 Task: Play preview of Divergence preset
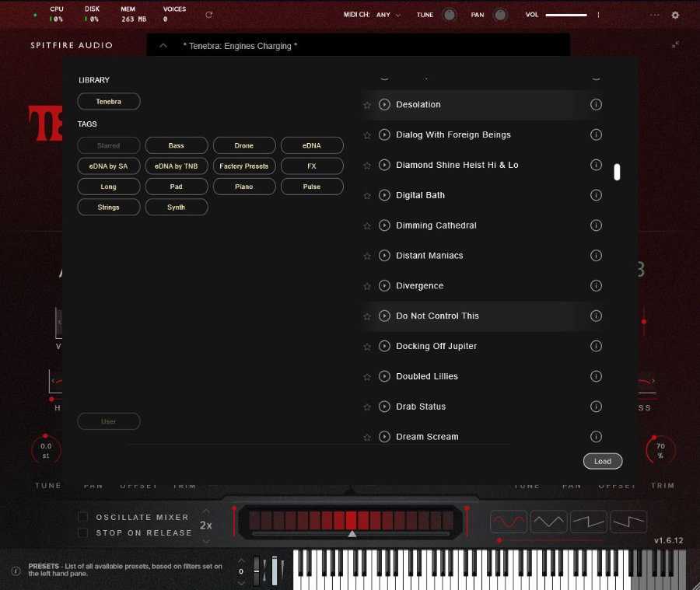384,285
